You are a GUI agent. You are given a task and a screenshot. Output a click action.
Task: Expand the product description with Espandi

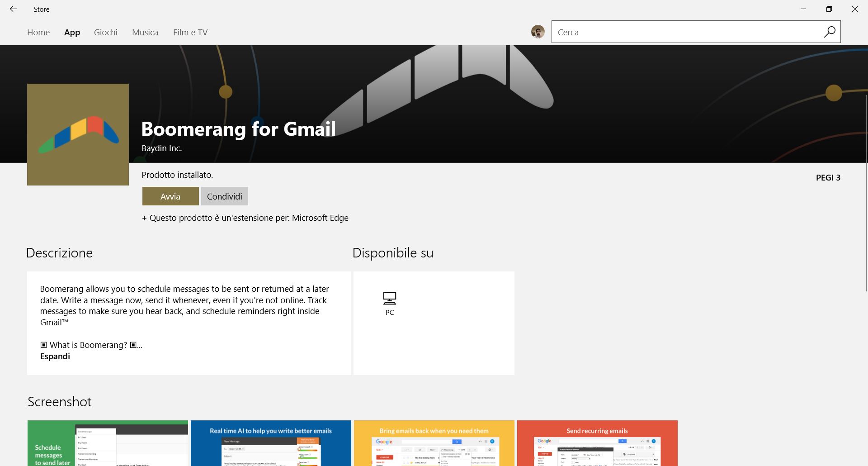coord(55,356)
